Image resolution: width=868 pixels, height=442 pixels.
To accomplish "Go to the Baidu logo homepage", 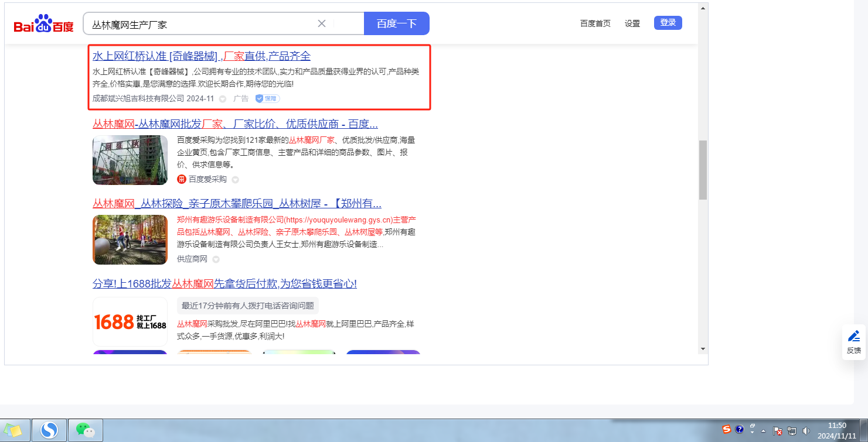I will (44, 24).
